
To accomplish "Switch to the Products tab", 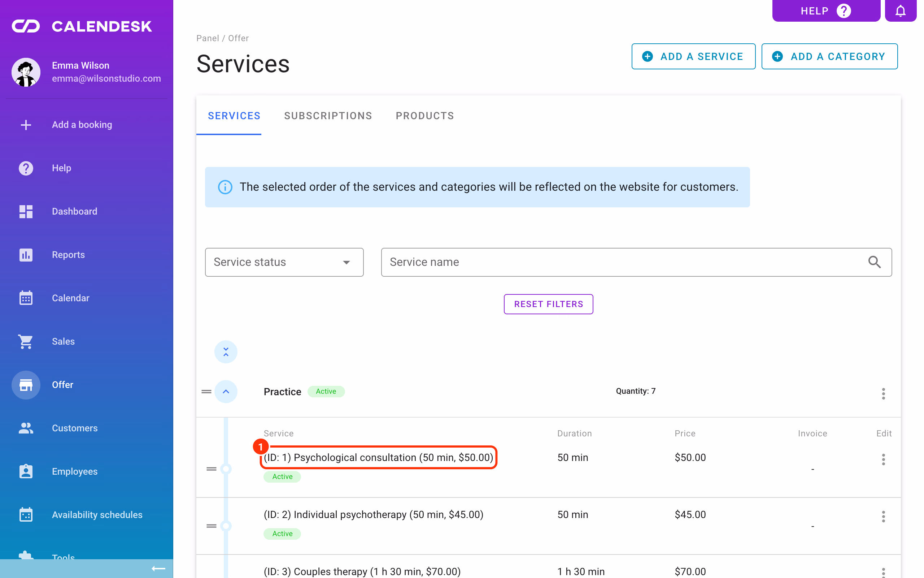I will tap(424, 116).
